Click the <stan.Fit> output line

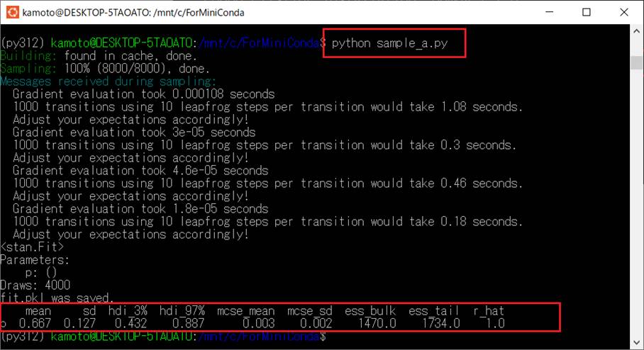coord(32,247)
